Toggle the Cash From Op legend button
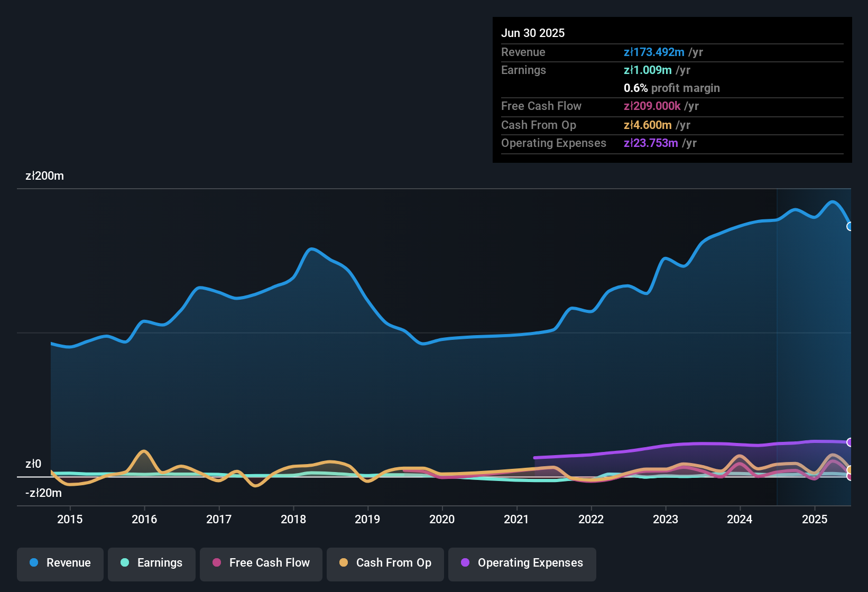 click(x=385, y=564)
